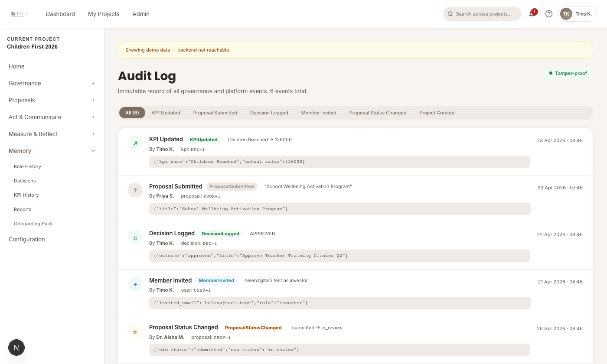Viewport: 607px width, 364px height.
Task: Click the search magnifier icon
Action: point(450,14)
